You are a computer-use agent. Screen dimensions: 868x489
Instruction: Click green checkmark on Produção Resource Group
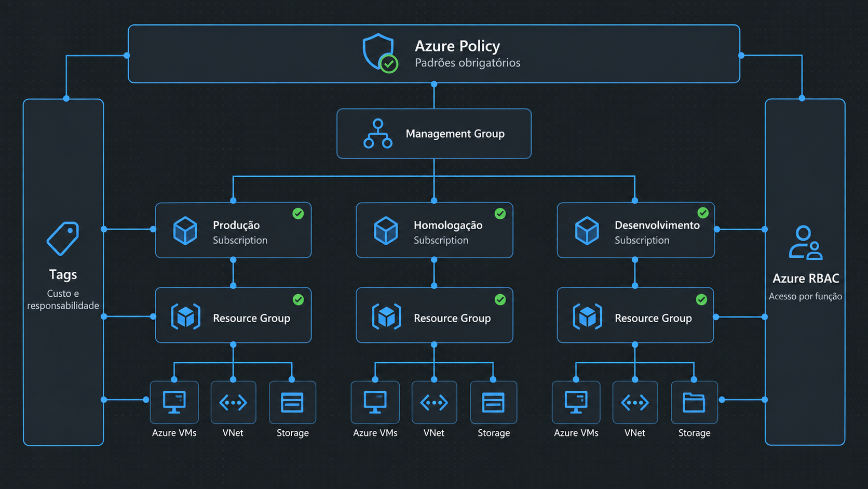(298, 299)
